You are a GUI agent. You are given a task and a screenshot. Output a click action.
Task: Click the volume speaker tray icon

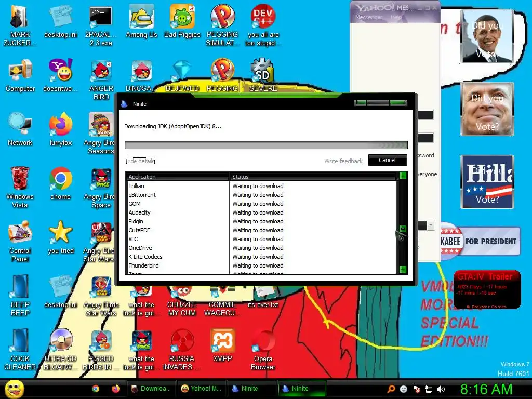tap(441, 389)
